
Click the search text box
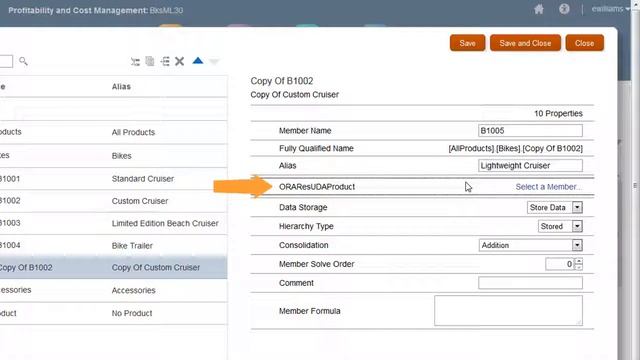pyautogui.click(x=6, y=61)
